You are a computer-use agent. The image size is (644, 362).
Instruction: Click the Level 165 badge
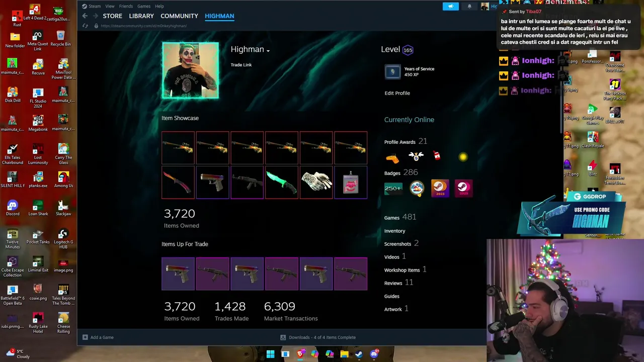click(408, 50)
